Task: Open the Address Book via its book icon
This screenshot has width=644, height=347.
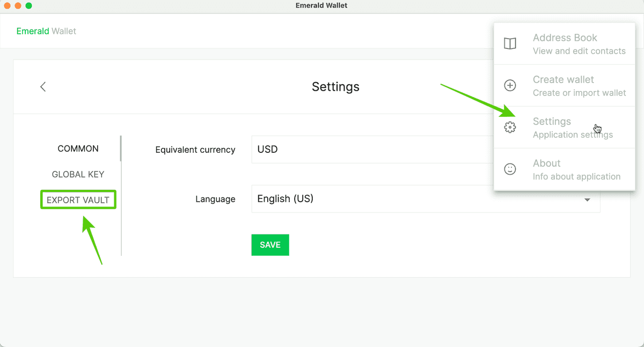Action: pyautogui.click(x=509, y=43)
